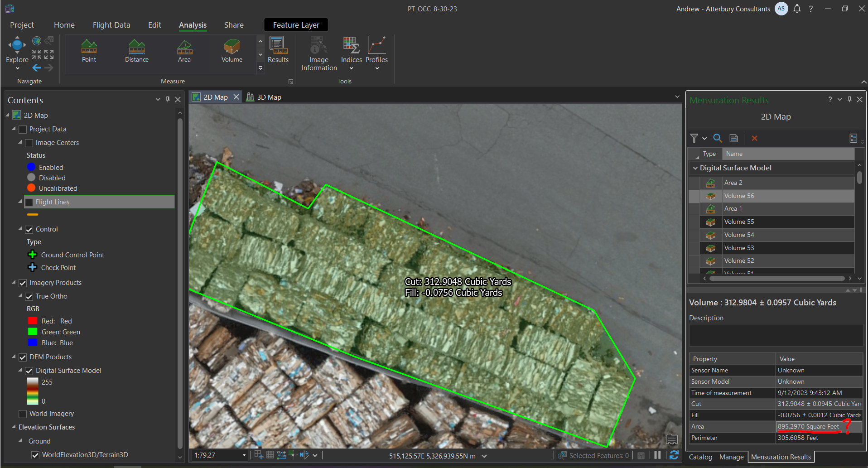
Task: Enable the Image Centers layer
Action: (29, 142)
